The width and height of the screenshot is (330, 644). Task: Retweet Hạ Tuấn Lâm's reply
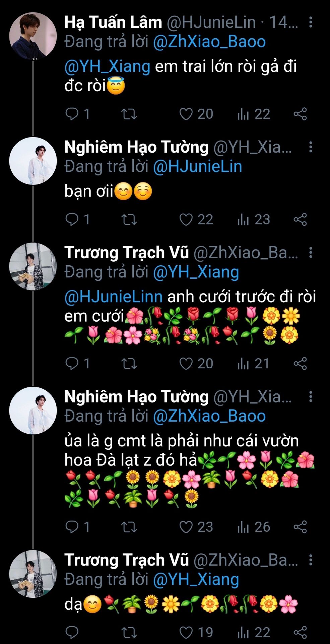(x=129, y=114)
